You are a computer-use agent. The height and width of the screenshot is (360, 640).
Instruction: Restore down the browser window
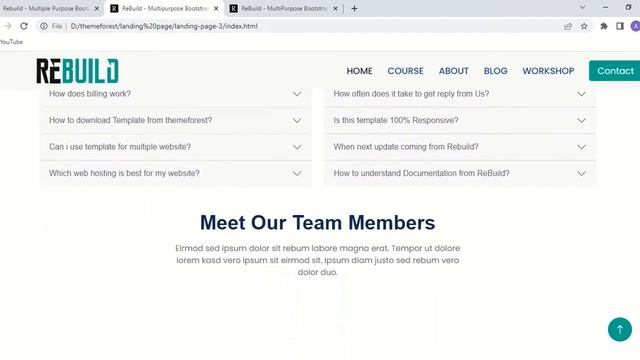click(x=628, y=7)
